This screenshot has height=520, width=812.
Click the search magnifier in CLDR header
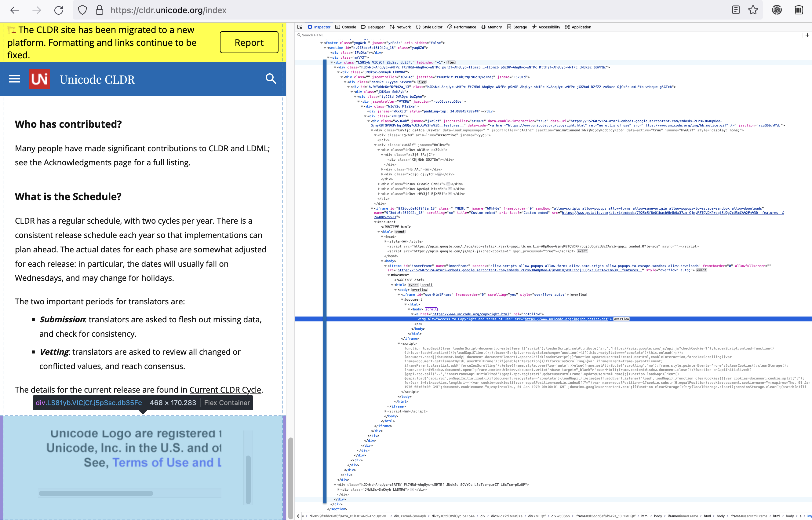point(271,79)
